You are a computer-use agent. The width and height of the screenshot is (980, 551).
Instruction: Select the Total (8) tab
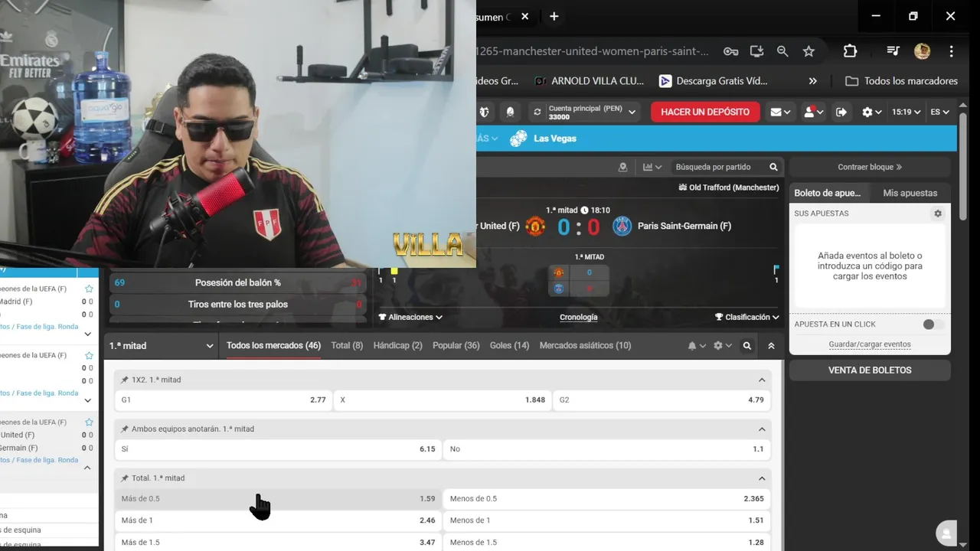click(347, 346)
